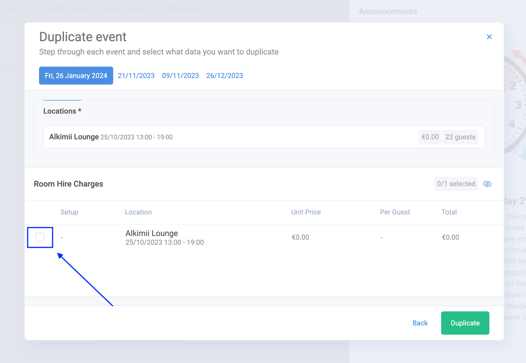Click the Setup column header
The height and width of the screenshot is (363, 526).
69,212
